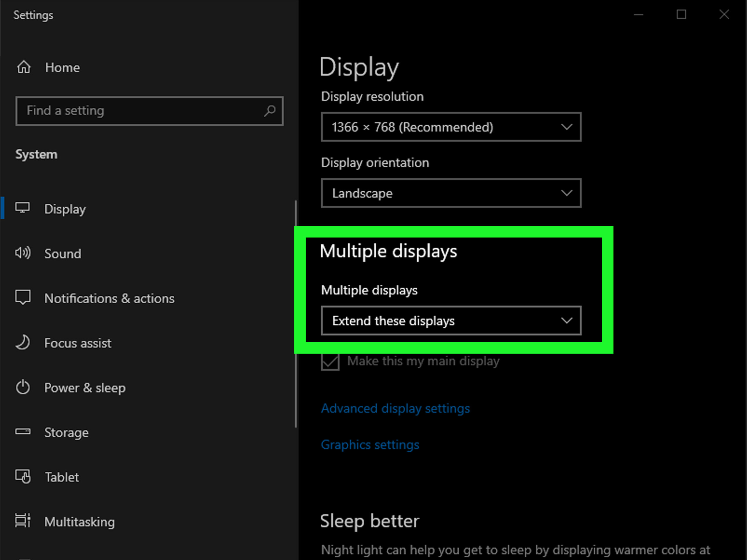Open Extend these displays dropdown
Image resolution: width=747 pixels, height=560 pixels.
click(x=451, y=320)
